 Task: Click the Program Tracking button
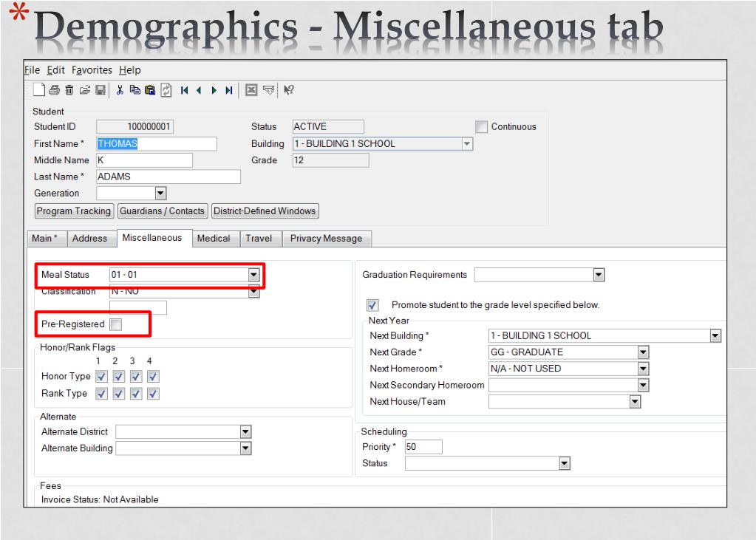[x=74, y=211]
